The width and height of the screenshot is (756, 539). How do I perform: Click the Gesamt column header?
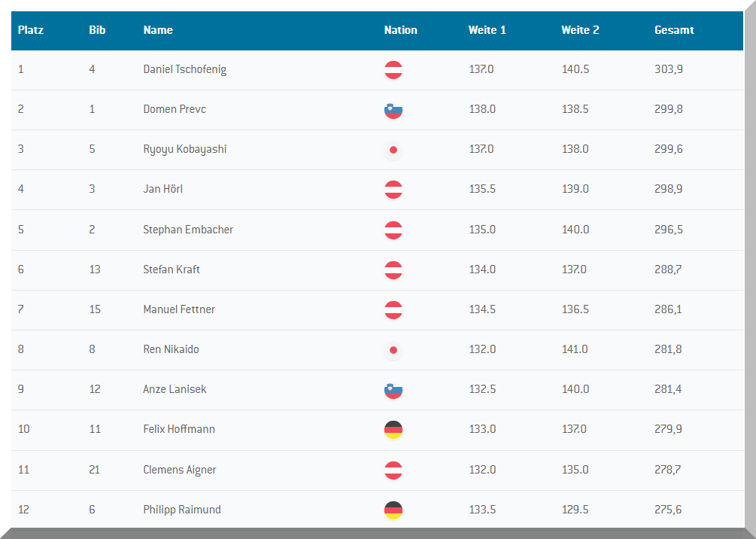point(674,30)
